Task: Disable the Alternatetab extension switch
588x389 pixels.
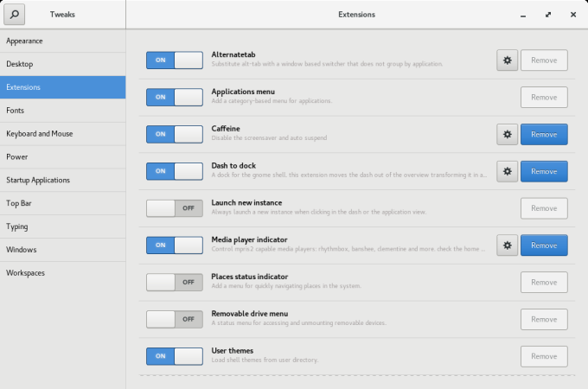Action: point(174,60)
